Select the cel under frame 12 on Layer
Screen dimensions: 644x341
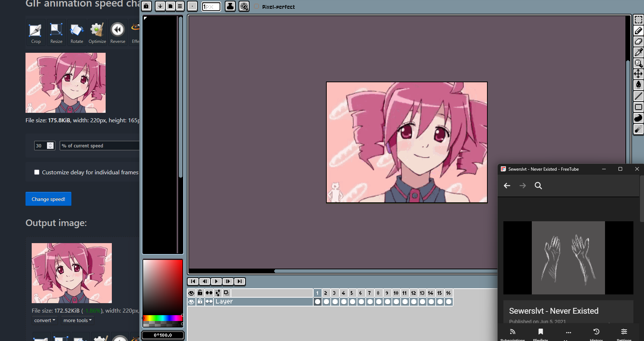[413, 302]
